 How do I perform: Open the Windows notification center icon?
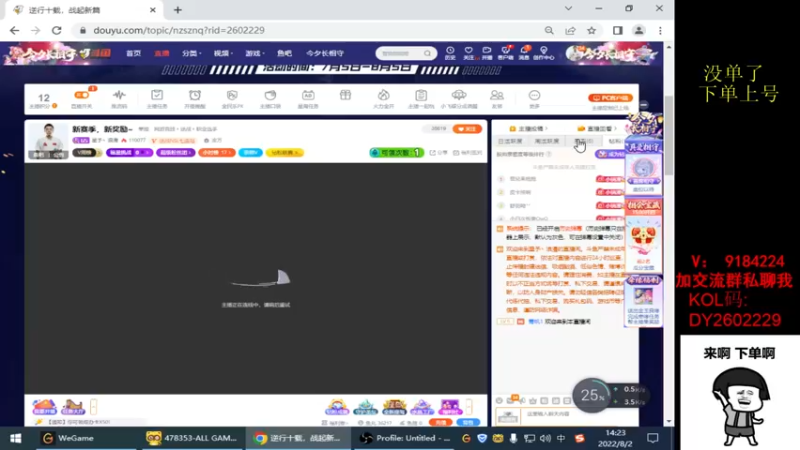tap(653, 438)
